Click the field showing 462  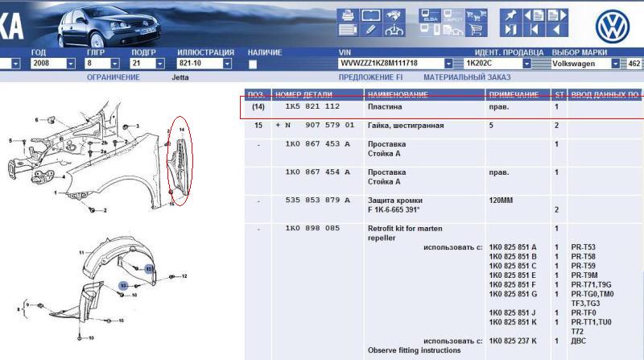click(634, 64)
